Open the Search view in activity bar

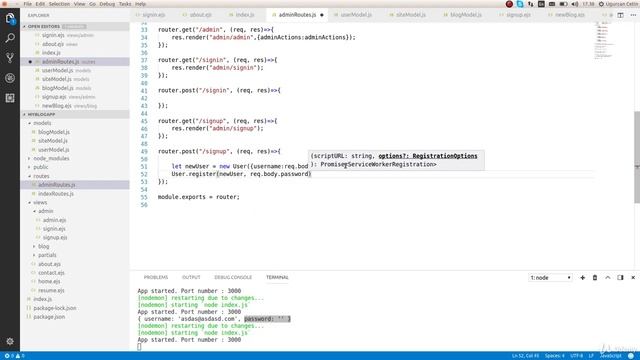[x=10, y=38]
